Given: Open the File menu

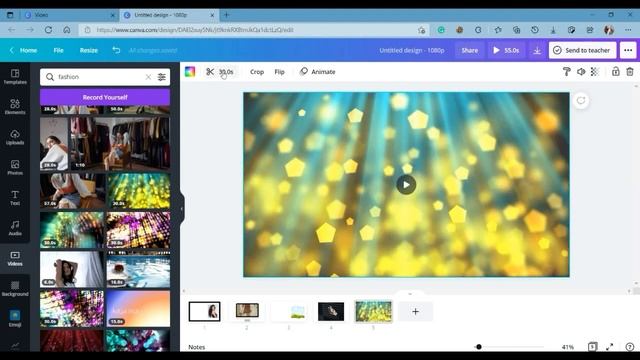Looking at the screenshot, I should 58,50.
